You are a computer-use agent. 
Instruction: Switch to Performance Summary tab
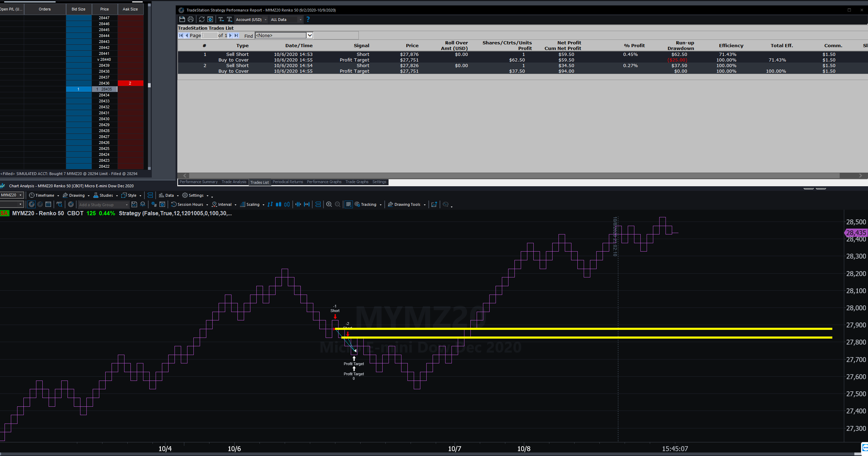click(x=198, y=182)
